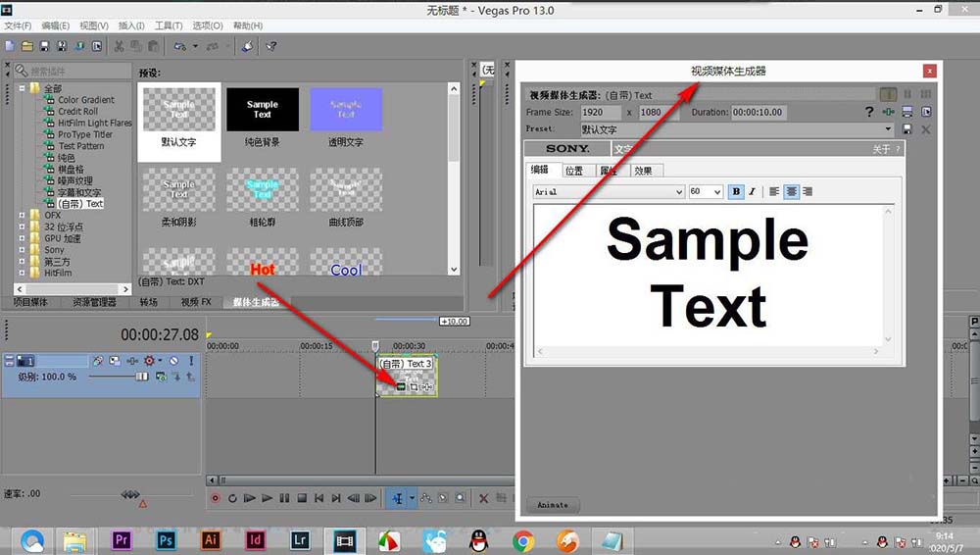Screen dimensions: 980x555
Task: Click the Undo toolbar icon
Action: tap(180, 46)
